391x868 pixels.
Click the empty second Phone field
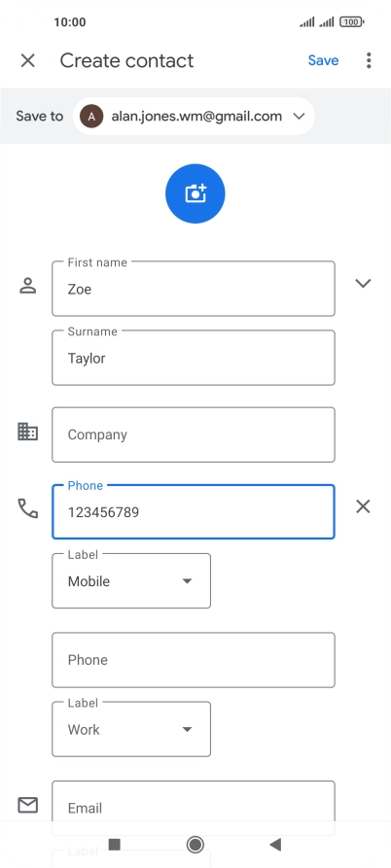194,660
